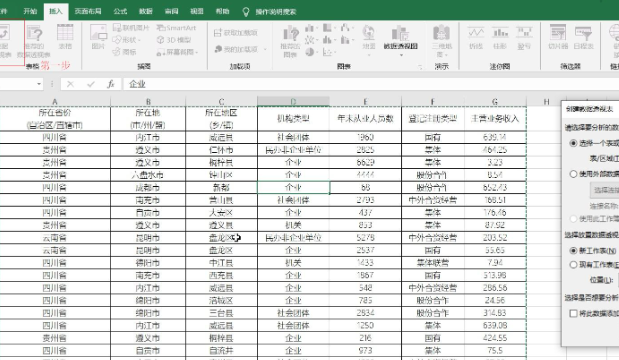619x360 pixels.
Task: Open the 推荐的图表 recommended charts icon
Action: (290, 41)
